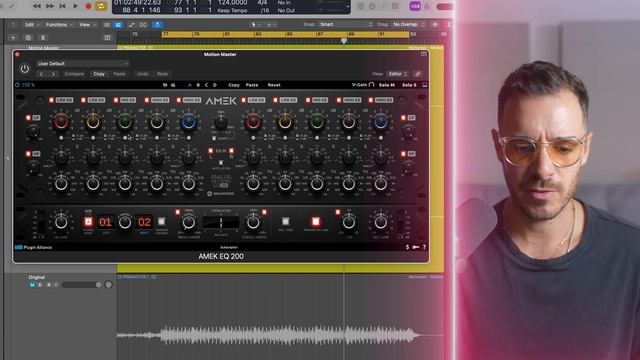Click the Stereo Mode red button
The image size is (640, 360).
pos(88,222)
